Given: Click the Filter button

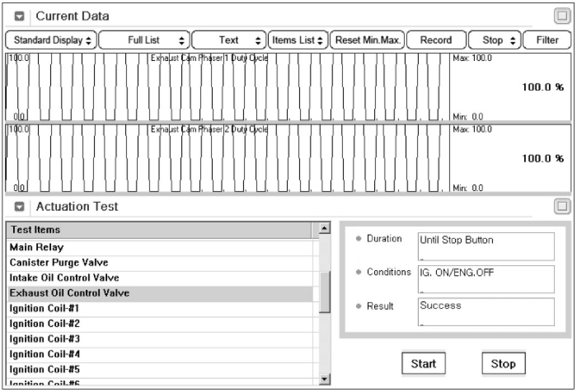Looking at the screenshot, I should (547, 40).
